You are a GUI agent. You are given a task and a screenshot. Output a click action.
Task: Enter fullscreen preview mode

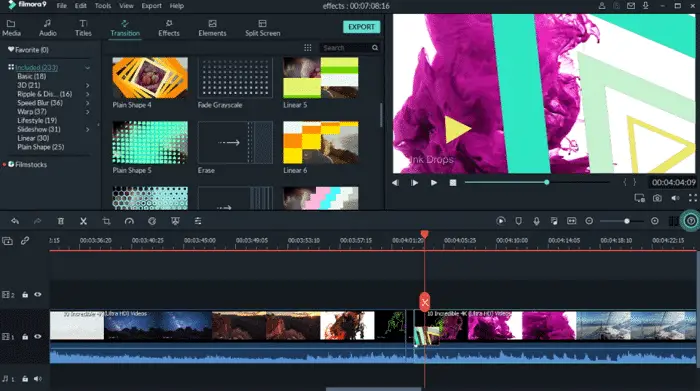[692, 198]
